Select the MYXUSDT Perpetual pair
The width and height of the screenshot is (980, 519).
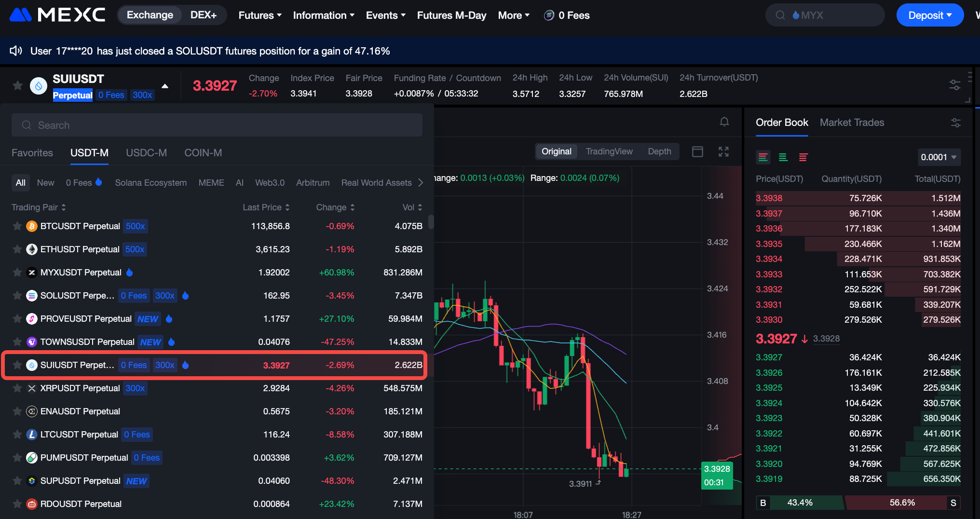point(81,273)
